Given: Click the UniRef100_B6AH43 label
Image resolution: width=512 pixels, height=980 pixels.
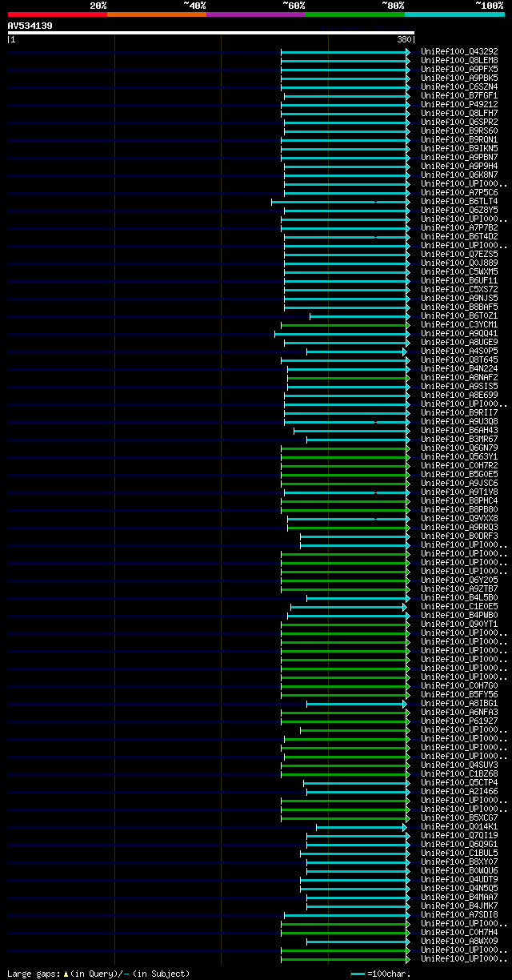Looking at the screenshot, I should point(459,430).
